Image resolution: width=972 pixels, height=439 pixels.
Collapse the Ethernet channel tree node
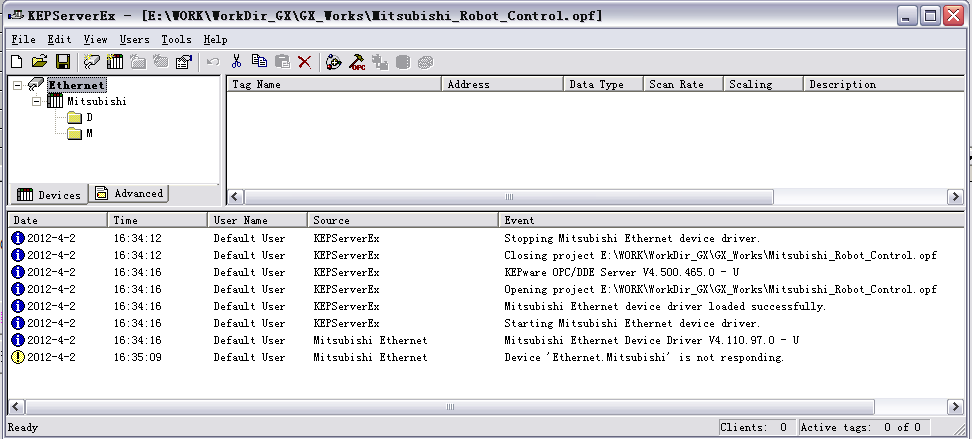click(19, 85)
